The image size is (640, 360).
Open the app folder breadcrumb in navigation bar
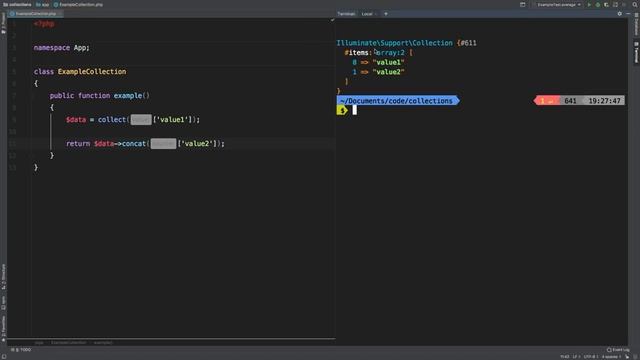(x=42, y=4)
